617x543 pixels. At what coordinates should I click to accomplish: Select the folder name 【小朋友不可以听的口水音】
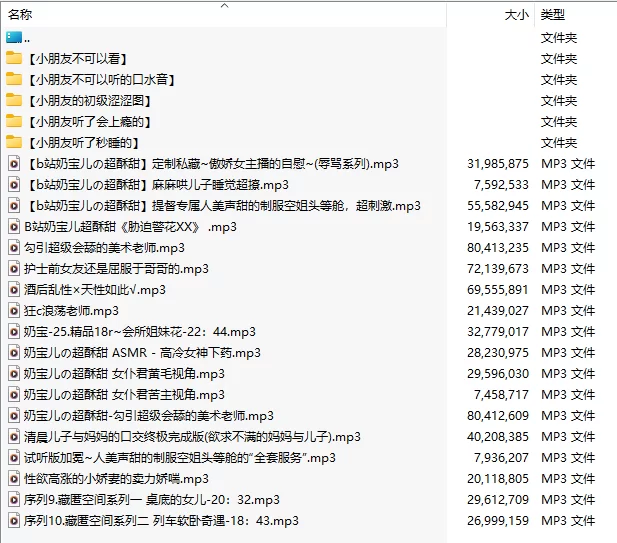(101, 79)
